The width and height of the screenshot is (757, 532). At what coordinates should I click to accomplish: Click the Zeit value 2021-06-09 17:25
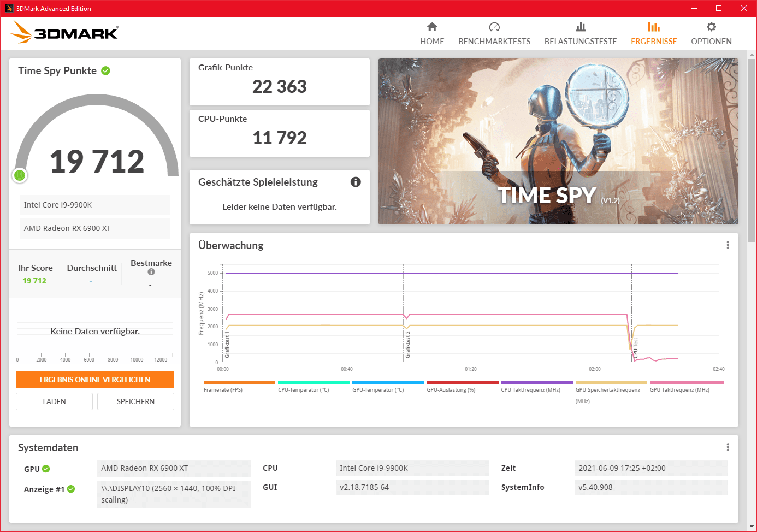pos(651,468)
